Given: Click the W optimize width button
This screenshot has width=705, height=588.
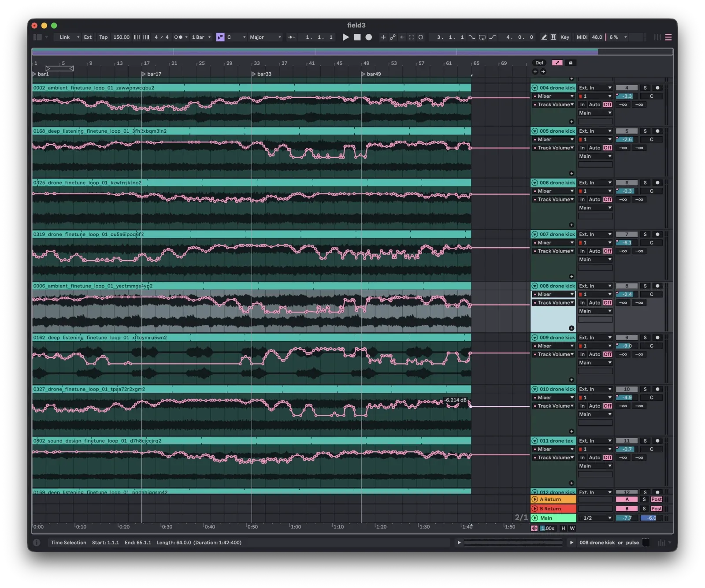Looking at the screenshot, I should (x=572, y=528).
